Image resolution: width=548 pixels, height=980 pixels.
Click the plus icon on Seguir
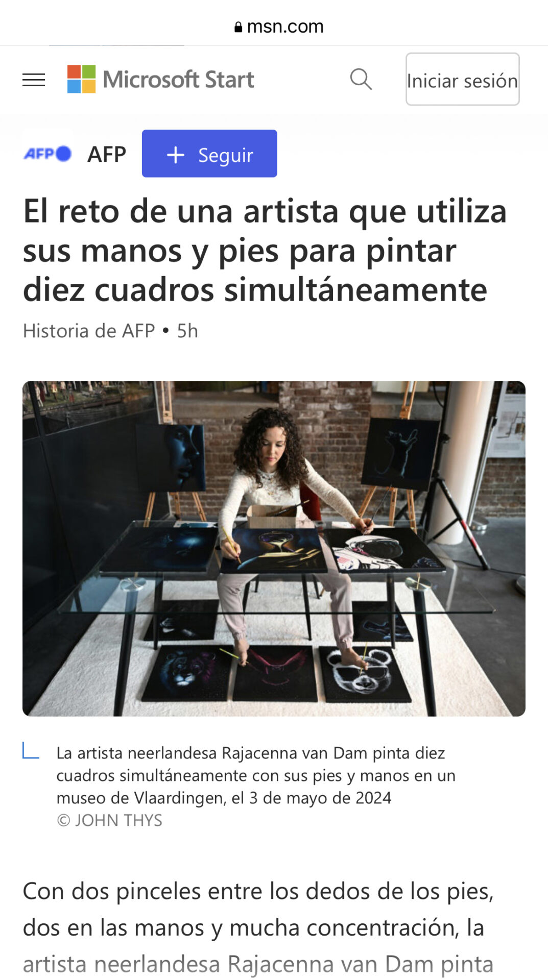[175, 155]
